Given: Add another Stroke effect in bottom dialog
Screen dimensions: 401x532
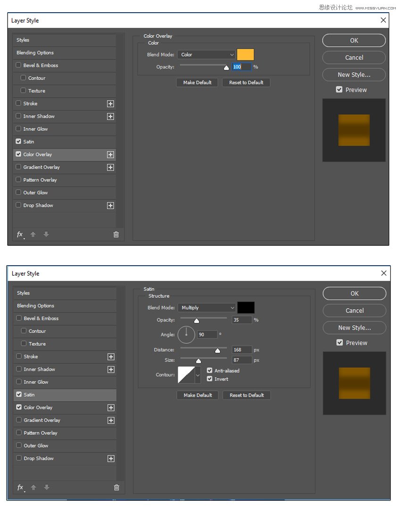Looking at the screenshot, I should tap(111, 357).
